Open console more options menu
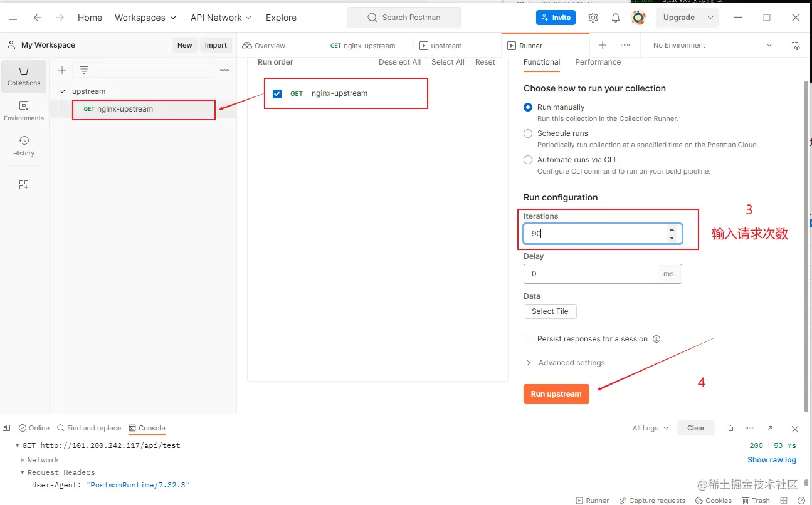Viewport: 812px width, 505px height. pyautogui.click(x=750, y=428)
